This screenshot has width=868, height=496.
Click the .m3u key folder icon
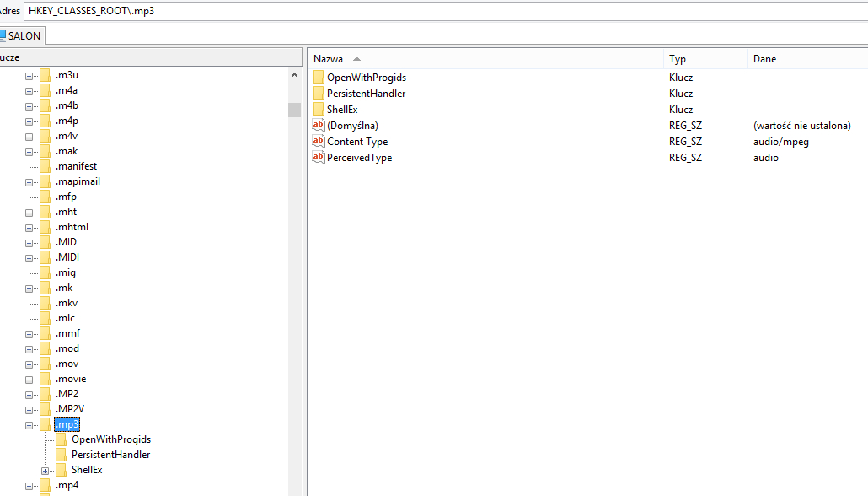[45, 75]
